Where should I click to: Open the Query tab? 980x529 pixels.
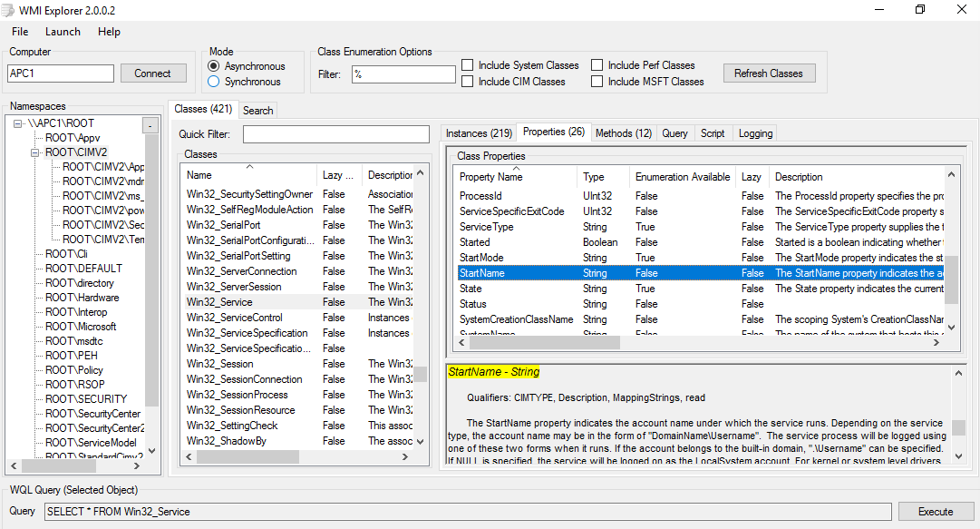[675, 133]
